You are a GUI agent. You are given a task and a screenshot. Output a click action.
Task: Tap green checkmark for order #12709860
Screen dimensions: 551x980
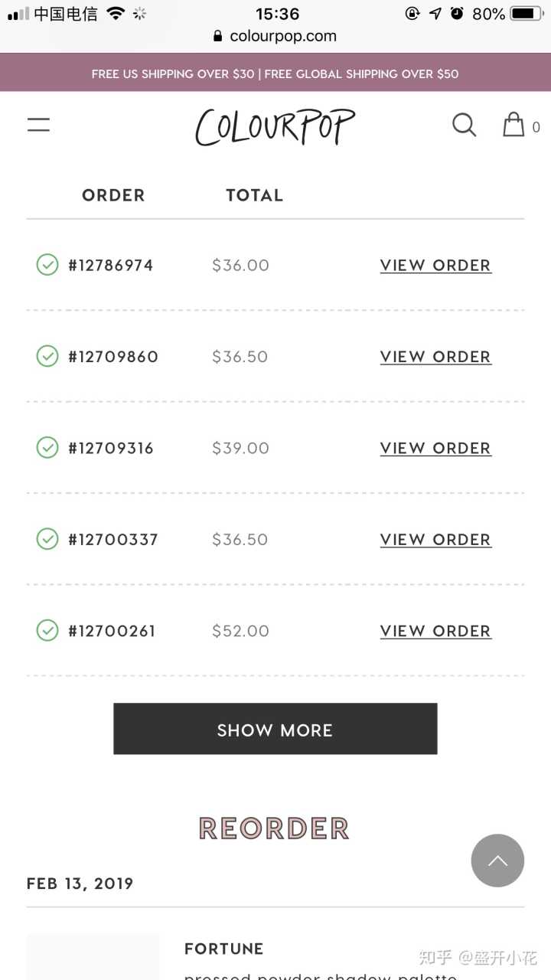(x=47, y=356)
